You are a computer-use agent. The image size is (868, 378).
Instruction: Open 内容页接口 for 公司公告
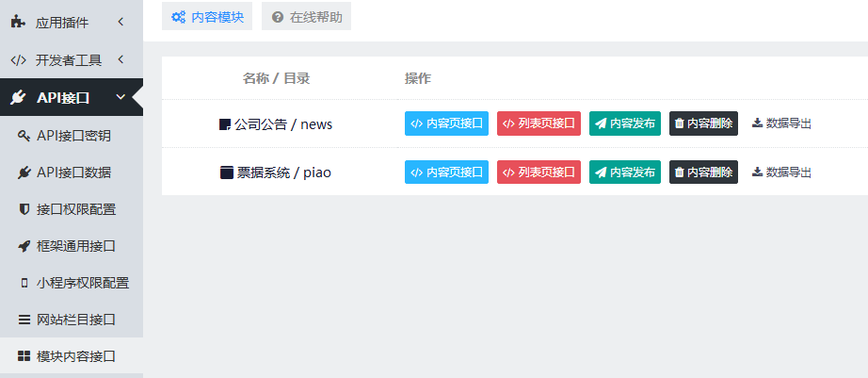(x=447, y=123)
